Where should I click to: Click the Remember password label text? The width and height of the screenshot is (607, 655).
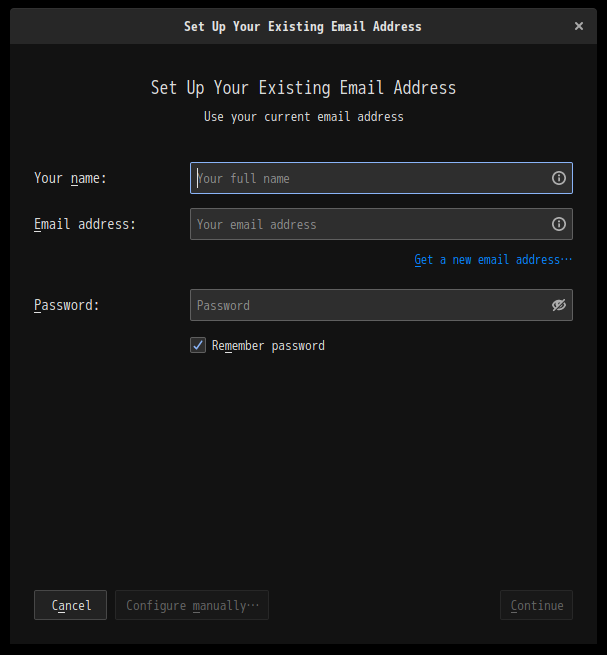tap(268, 346)
